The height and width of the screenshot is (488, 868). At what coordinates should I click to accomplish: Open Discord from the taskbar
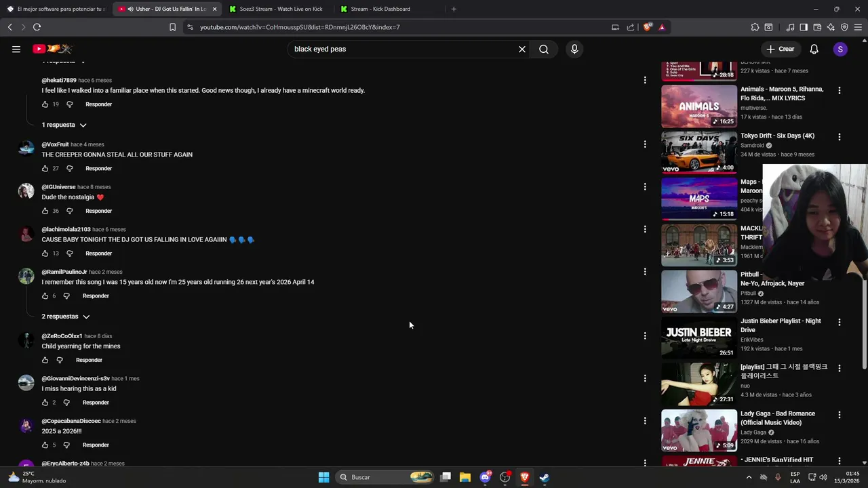tap(485, 477)
